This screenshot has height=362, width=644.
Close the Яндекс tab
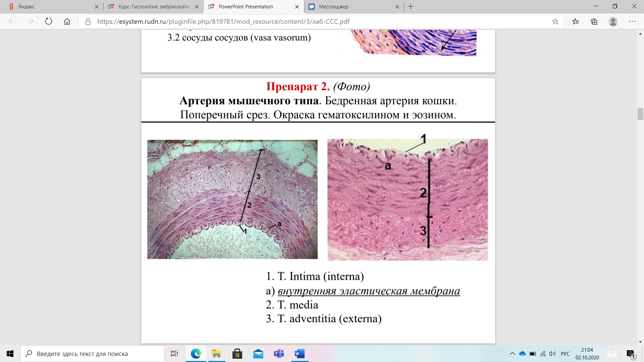tap(97, 7)
